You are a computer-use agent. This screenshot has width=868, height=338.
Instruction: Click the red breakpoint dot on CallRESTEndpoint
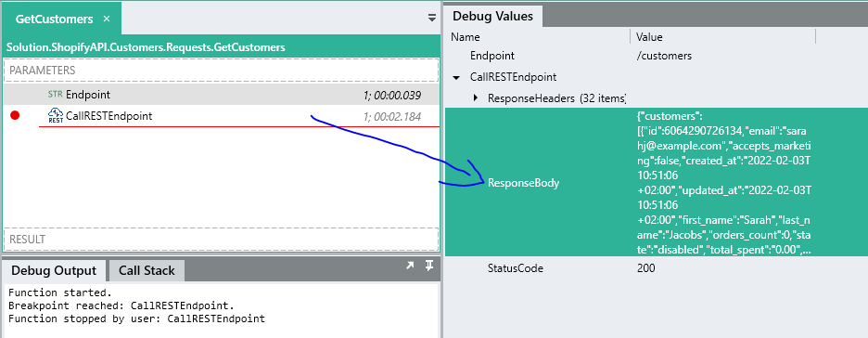click(x=15, y=115)
